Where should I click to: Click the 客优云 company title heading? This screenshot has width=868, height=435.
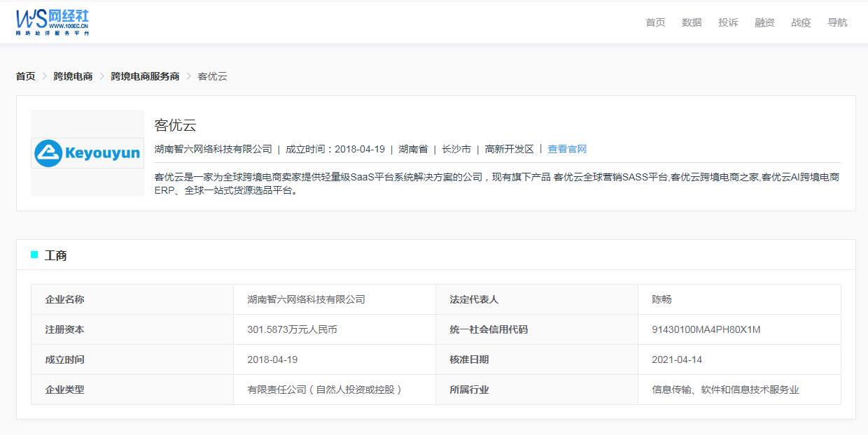175,126
